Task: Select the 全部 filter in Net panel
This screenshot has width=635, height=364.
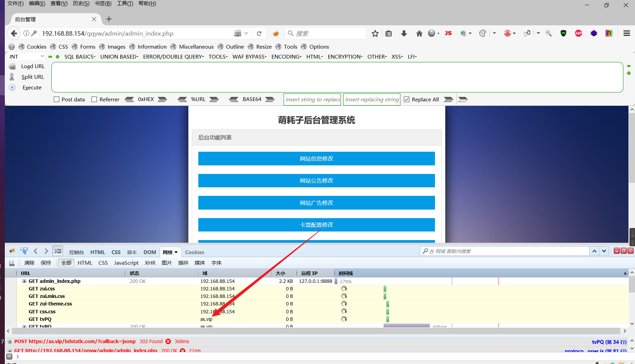Action: pyautogui.click(x=66, y=263)
